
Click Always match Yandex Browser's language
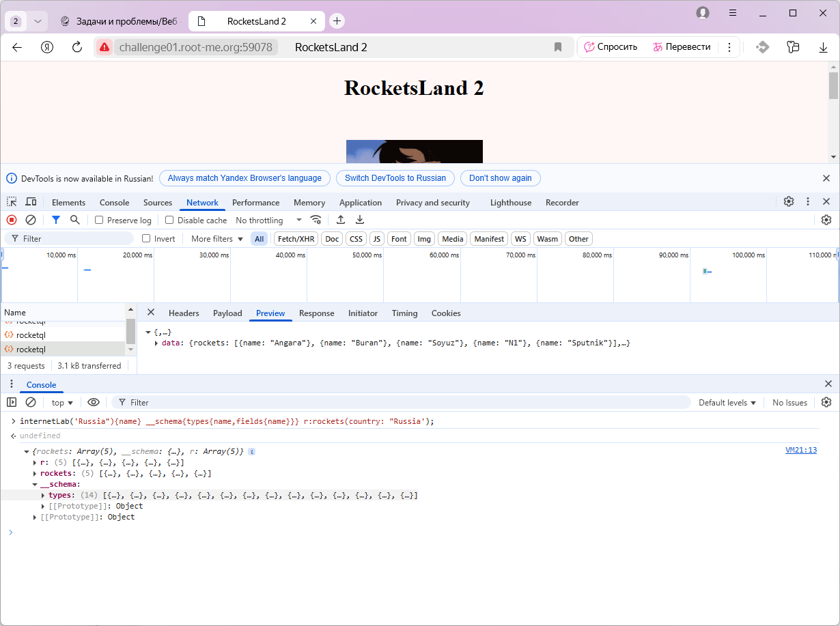[x=244, y=178]
